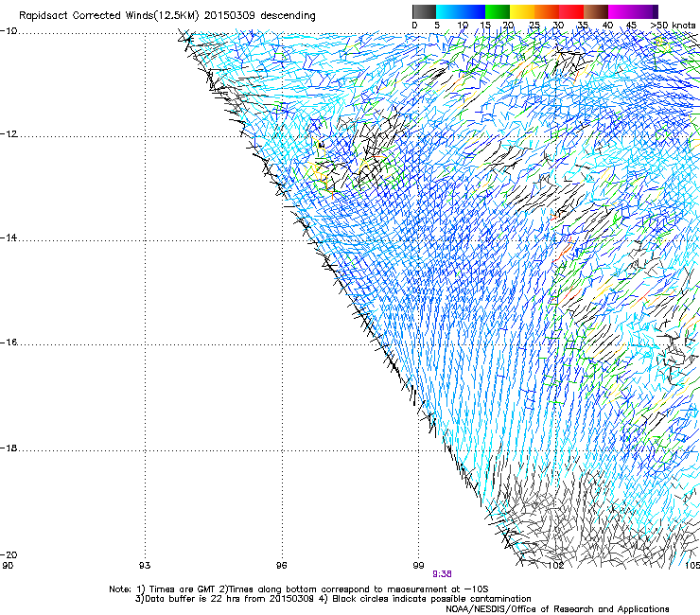Select the -18 latitude axis label
This screenshot has height=615, width=700.
[x=9, y=448]
